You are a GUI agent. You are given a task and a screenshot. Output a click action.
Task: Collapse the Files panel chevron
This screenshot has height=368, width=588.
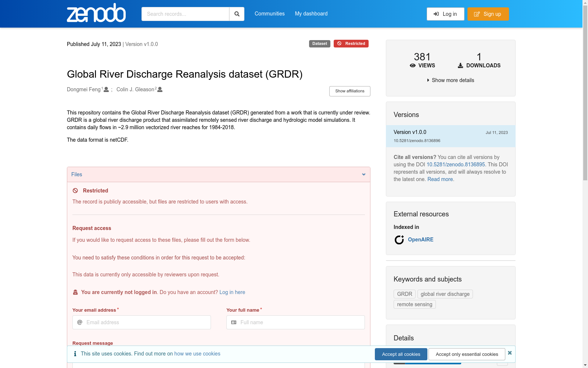363,174
